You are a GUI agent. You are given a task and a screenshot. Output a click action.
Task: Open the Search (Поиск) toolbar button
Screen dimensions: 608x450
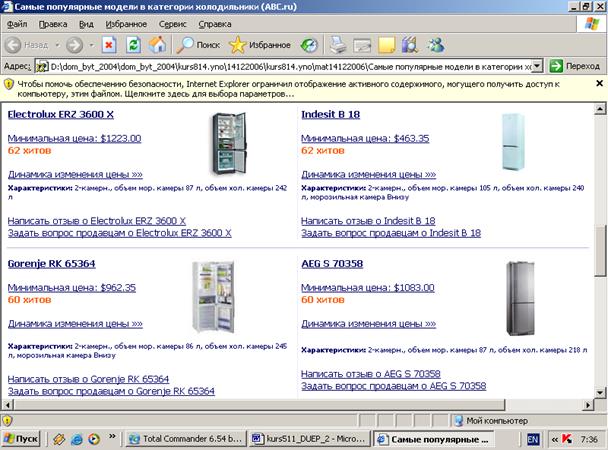(x=198, y=44)
